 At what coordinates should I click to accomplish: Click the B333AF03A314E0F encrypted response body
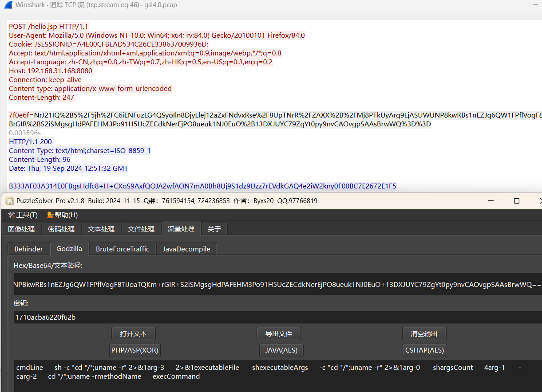[202, 186]
